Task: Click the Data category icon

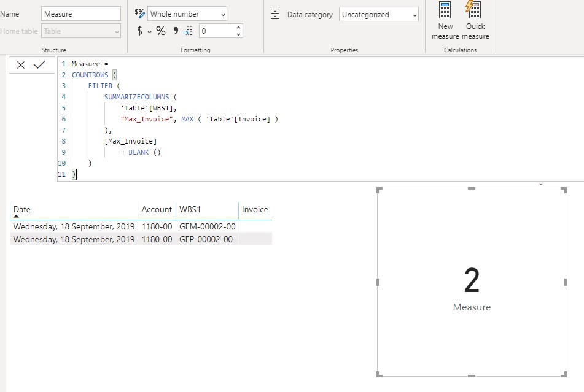Action: pos(275,14)
